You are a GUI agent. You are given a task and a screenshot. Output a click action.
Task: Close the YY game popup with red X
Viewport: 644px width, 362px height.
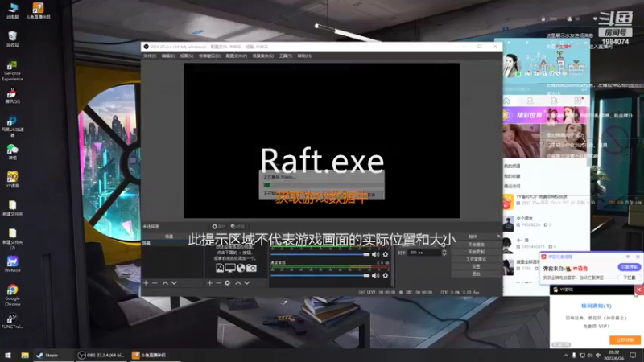(x=638, y=290)
